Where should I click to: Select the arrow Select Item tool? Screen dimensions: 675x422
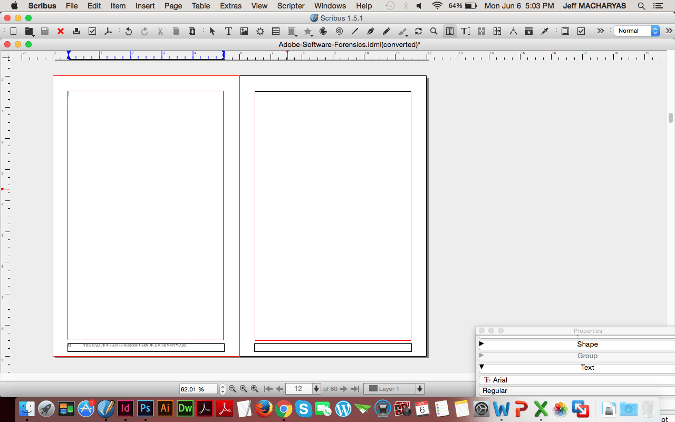click(x=212, y=32)
